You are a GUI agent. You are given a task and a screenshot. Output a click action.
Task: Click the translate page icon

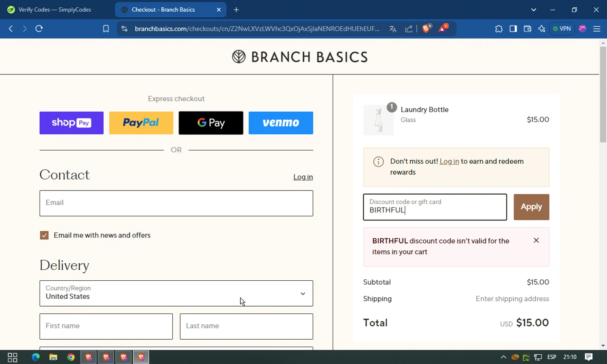[x=393, y=29]
